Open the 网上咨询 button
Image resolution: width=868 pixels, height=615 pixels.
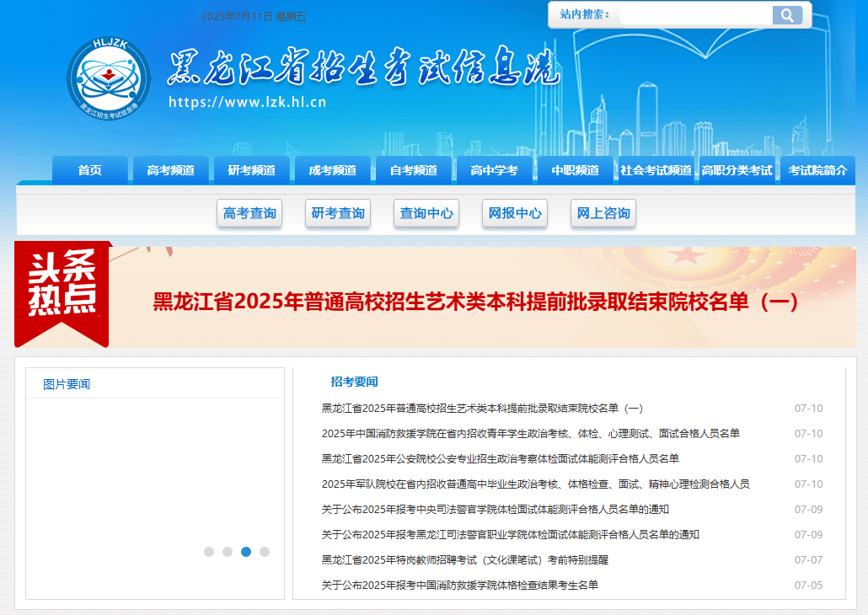point(603,214)
